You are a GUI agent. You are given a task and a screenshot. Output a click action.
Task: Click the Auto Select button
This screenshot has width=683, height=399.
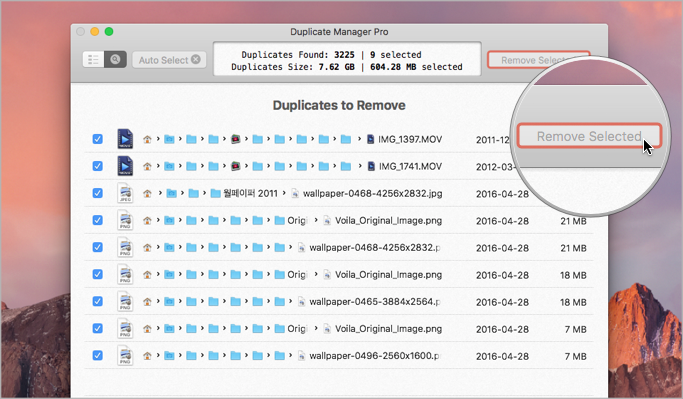(x=169, y=60)
